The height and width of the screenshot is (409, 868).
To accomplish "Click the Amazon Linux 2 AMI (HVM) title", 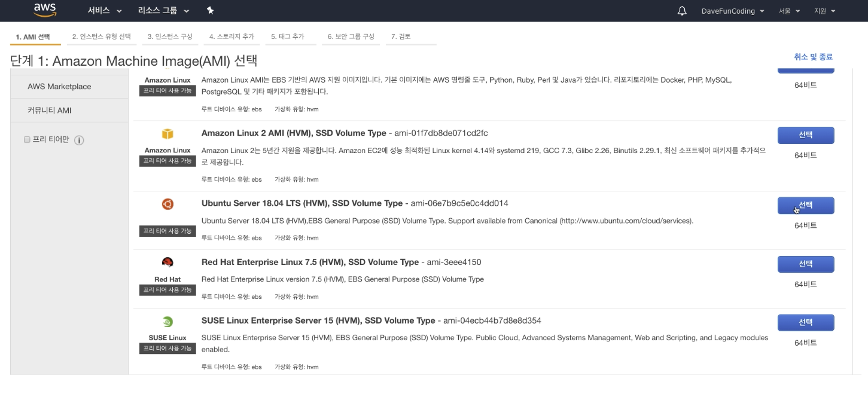I will tap(293, 133).
